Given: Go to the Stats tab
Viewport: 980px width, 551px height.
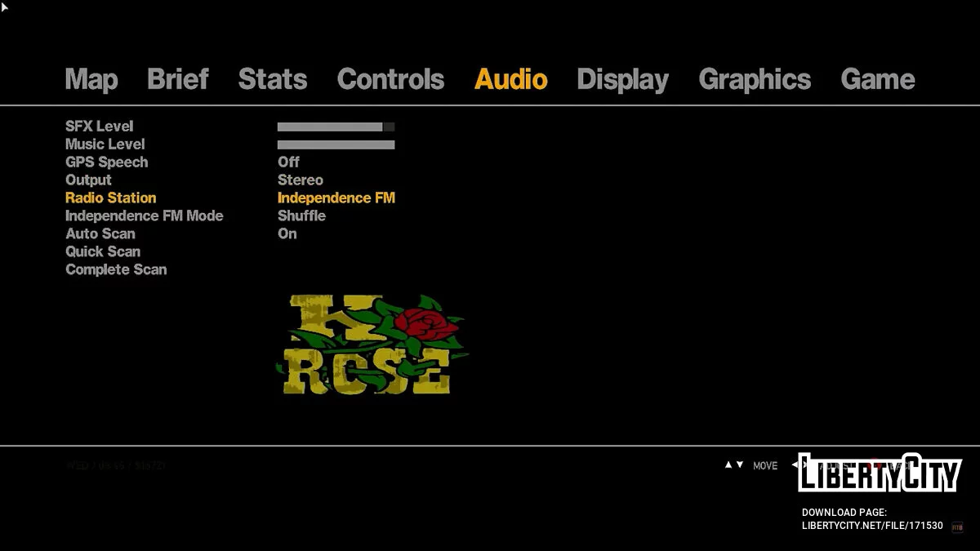Looking at the screenshot, I should point(273,79).
